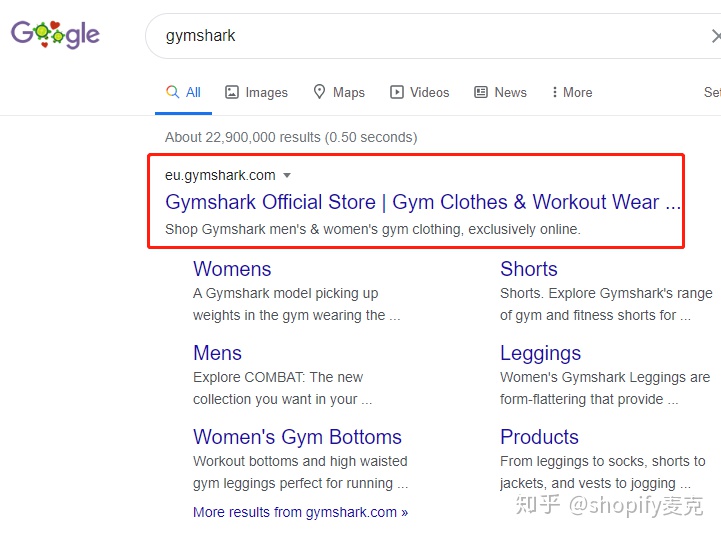Viewport: 721px width, 537px height.
Task: Open the Mens sitelink
Action: click(217, 353)
